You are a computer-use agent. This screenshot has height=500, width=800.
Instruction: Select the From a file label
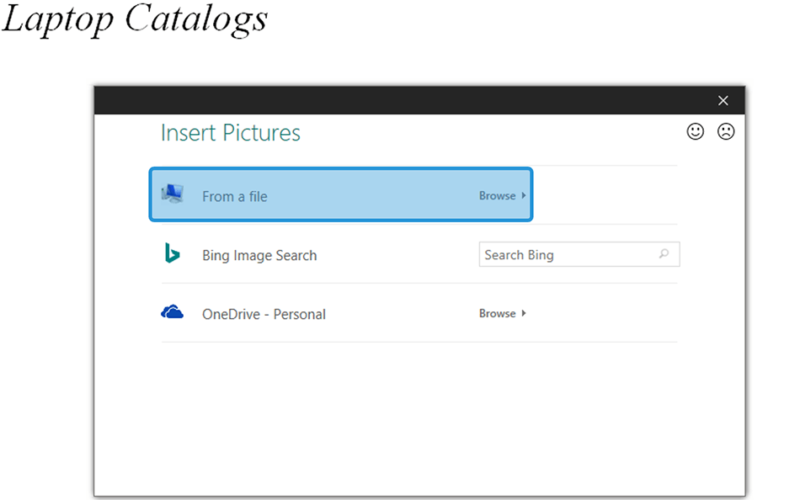click(x=235, y=196)
